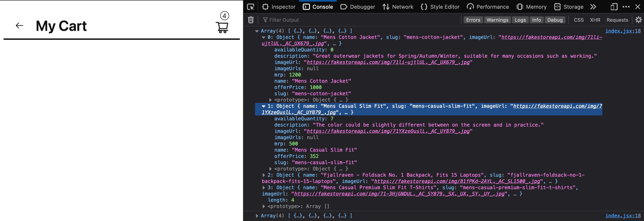644x221 pixels.
Task: Open the Debugger tab
Action: coord(358,7)
